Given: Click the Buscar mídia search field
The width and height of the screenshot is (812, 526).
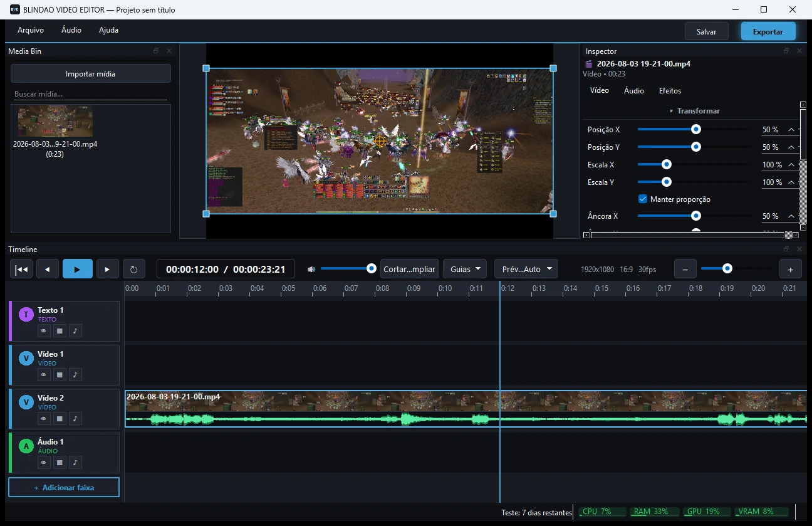Looking at the screenshot, I should coord(91,94).
